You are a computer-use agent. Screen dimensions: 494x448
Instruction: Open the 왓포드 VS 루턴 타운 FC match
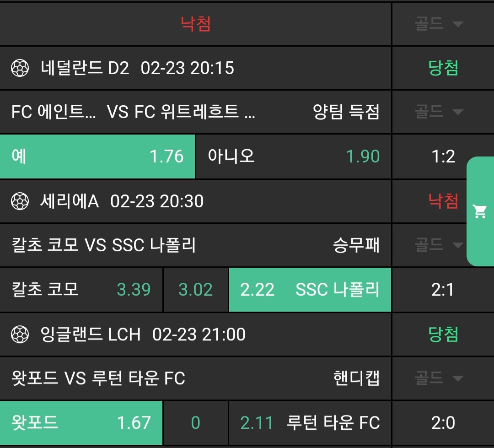pyautogui.click(x=98, y=378)
